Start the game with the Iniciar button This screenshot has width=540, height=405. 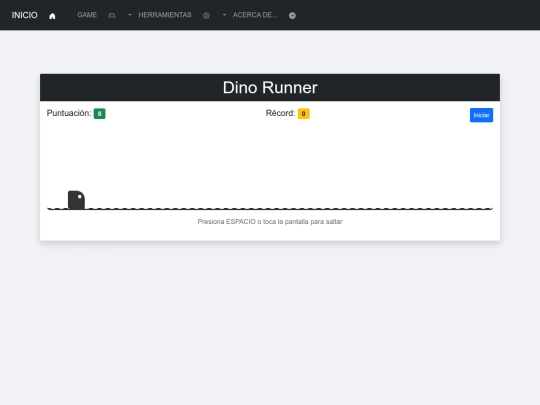(481, 115)
